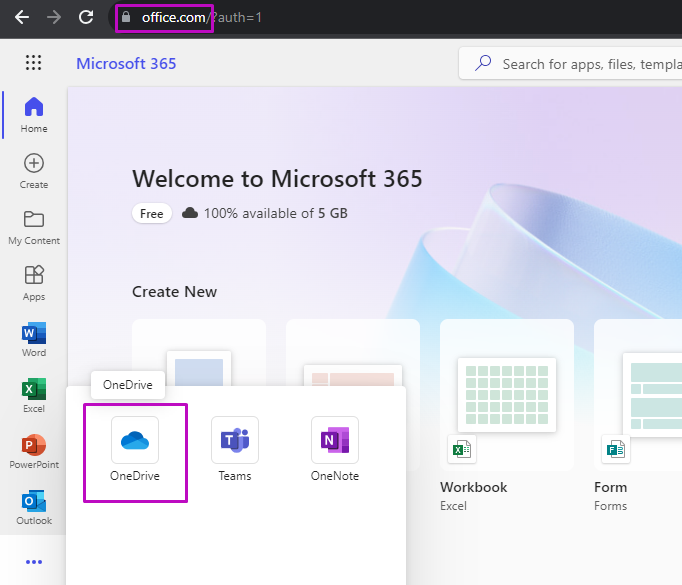
Task: Open Apps in the left sidebar
Action: [x=34, y=283]
